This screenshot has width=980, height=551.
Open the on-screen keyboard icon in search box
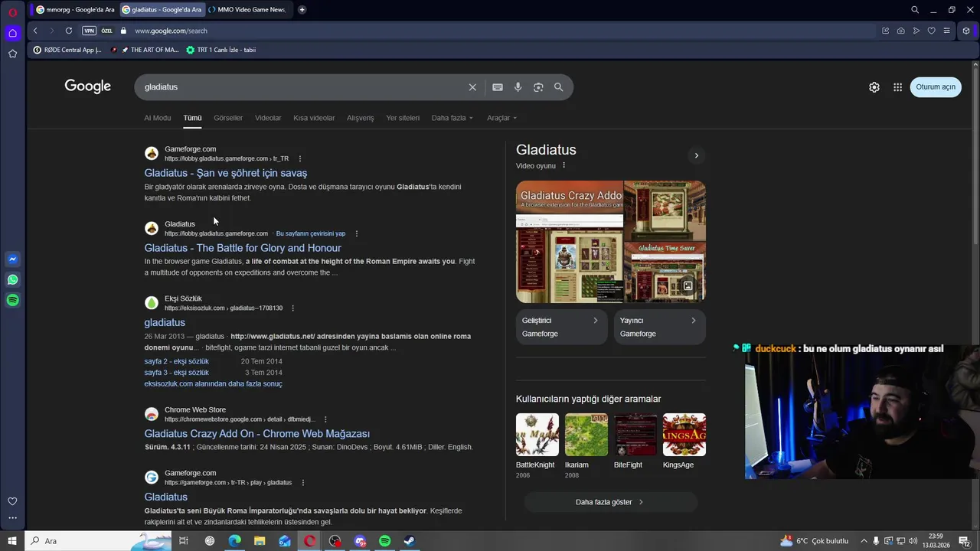coord(498,87)
